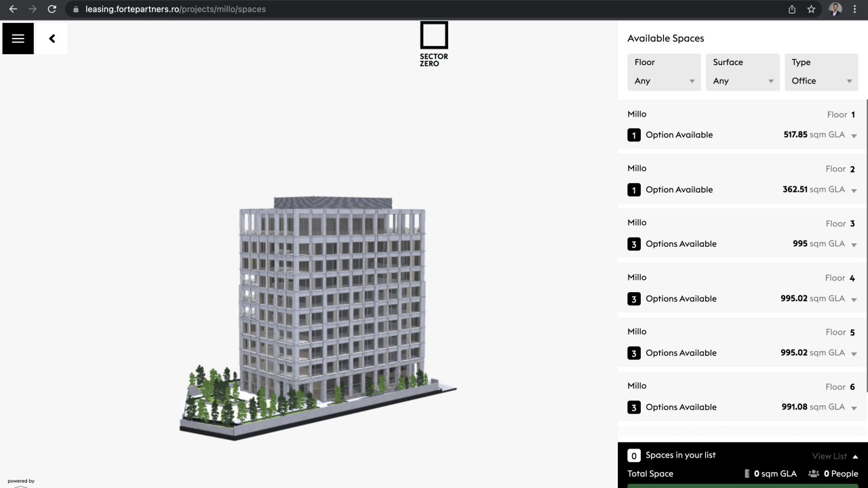Click the browser share icon
The width and height of the screenshot is (868, 488).
(x=791, y=9)
